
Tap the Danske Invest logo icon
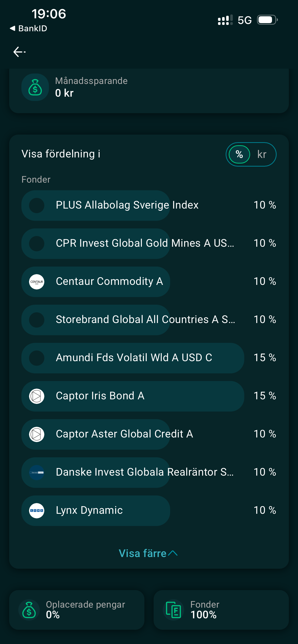pos(37,473)
